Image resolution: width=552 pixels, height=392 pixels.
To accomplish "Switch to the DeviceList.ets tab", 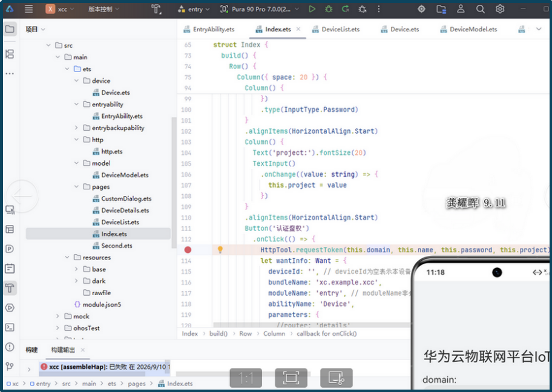I will pyautogui.click(x=336, y=29).
